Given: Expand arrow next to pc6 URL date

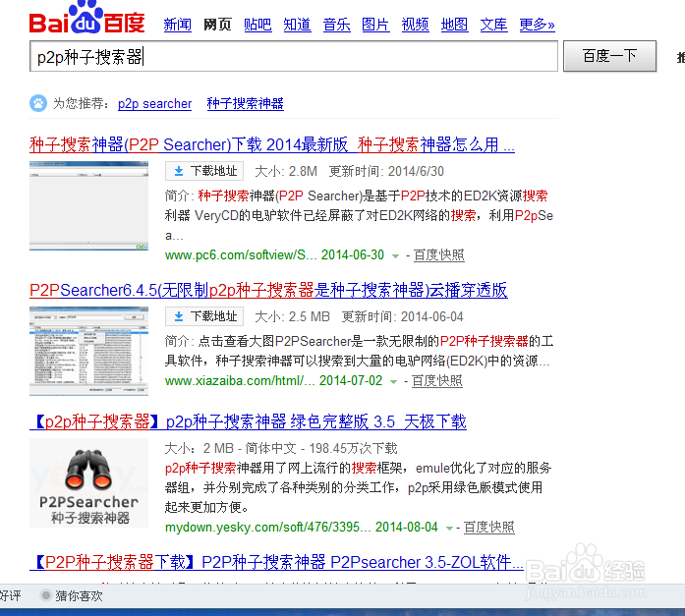Looking at the screenshot, I should tap(395, 256).
